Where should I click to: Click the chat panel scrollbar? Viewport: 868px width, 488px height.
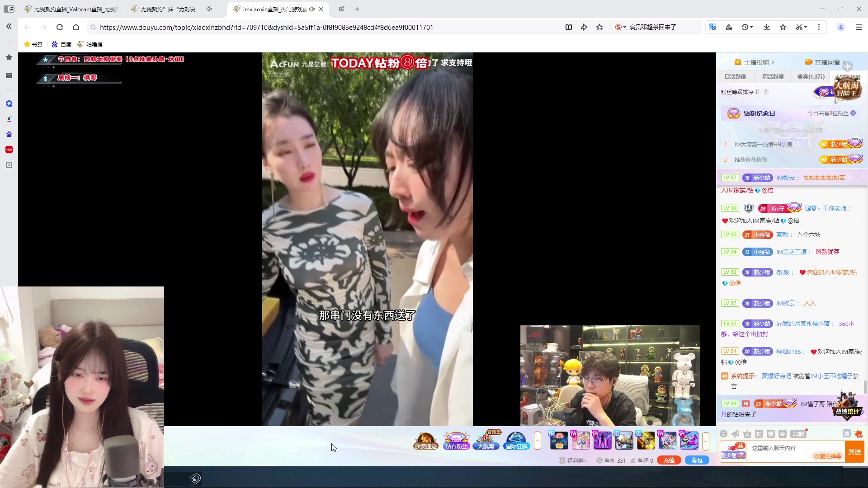point(865,387)
